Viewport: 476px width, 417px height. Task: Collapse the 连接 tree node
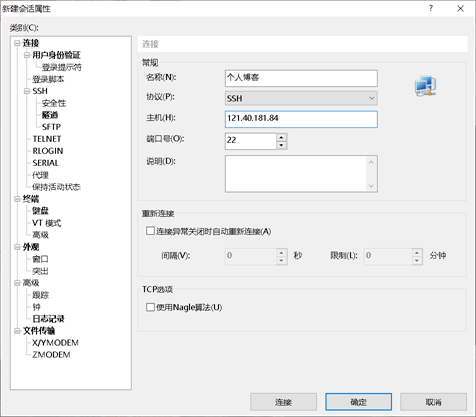[x=17, y=43]
